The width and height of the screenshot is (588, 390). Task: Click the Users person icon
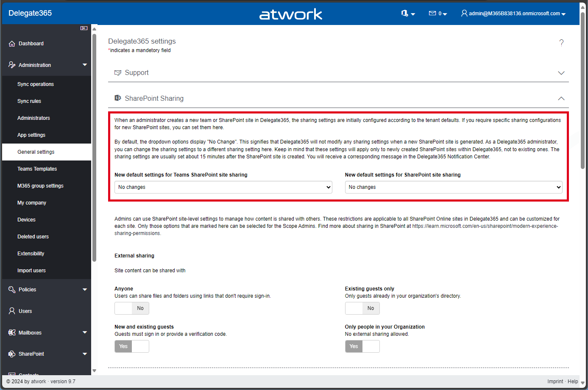point(12,311)
